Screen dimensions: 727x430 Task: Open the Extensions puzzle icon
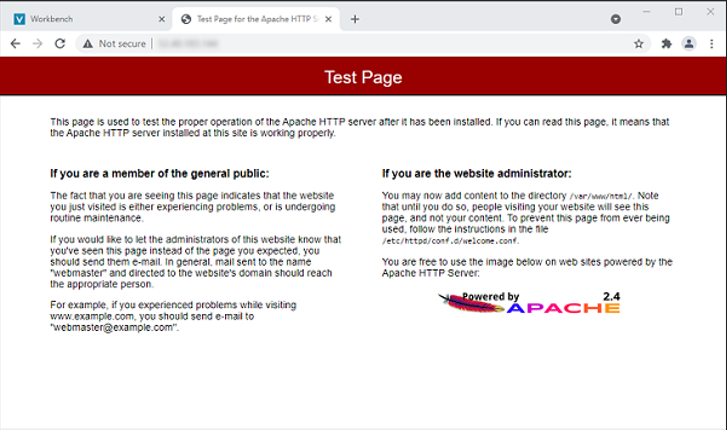tap(666, 44)
